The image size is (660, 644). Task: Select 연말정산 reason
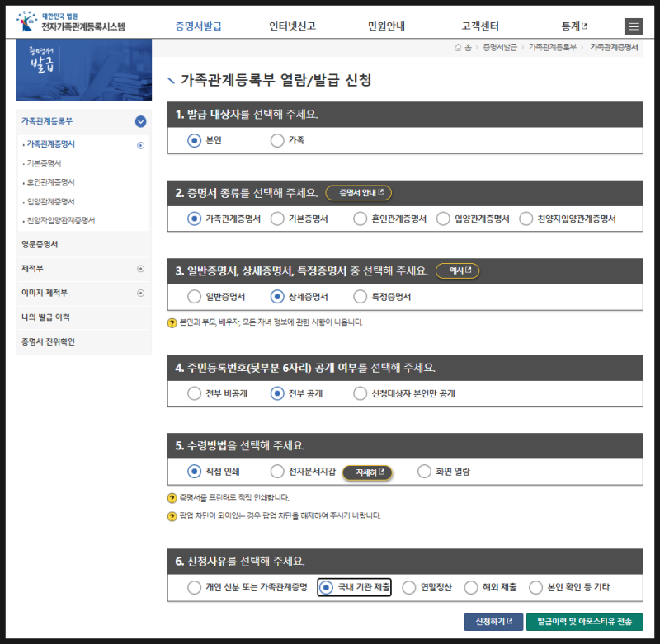coord(408,587)
